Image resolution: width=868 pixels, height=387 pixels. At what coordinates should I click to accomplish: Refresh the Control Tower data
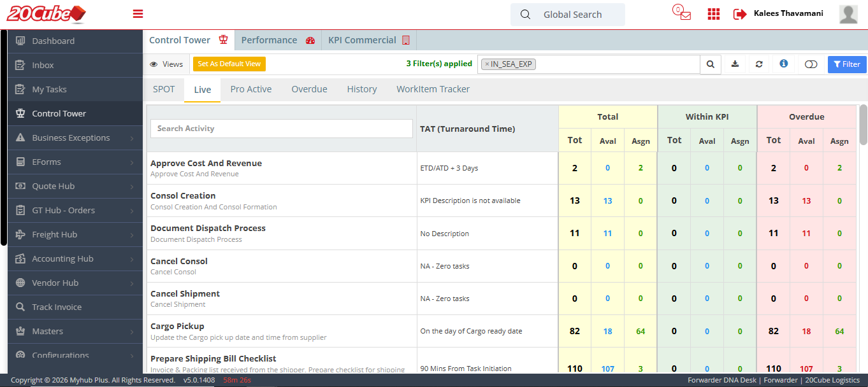(x=759, y=64)
